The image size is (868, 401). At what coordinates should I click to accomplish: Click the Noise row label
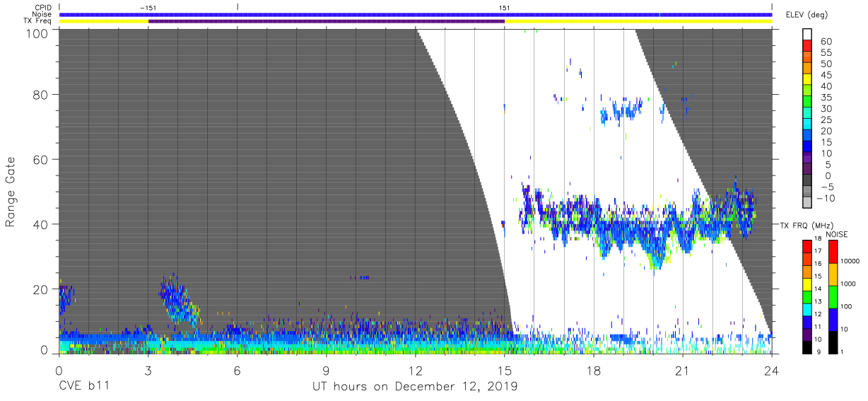[42, 14]
